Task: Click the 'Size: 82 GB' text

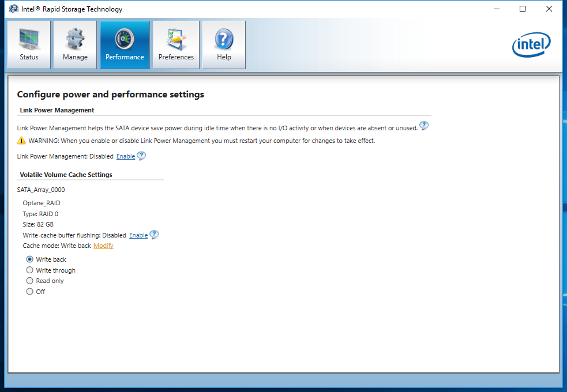Action: [38, 224]
